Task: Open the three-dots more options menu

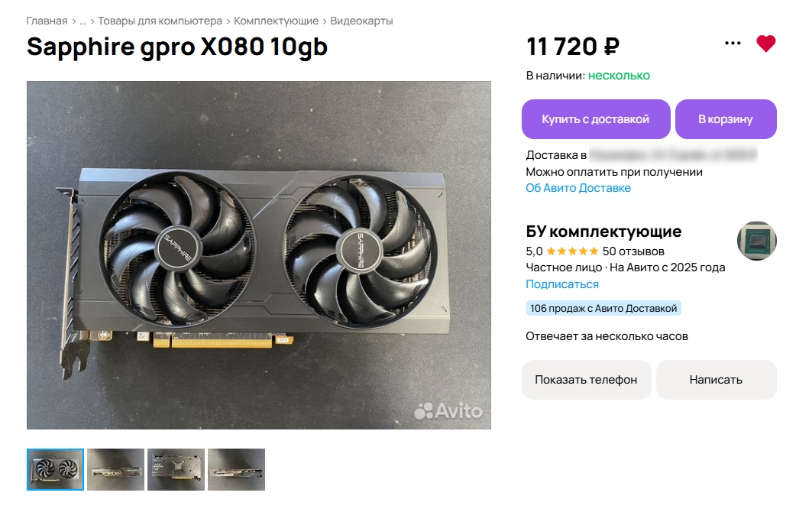Action: tap(733, 44)
